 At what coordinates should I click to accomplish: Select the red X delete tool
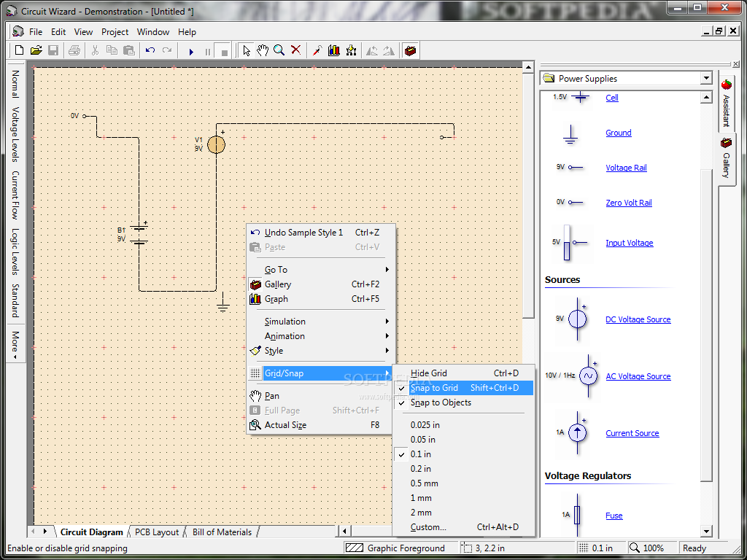click(296, 50)
